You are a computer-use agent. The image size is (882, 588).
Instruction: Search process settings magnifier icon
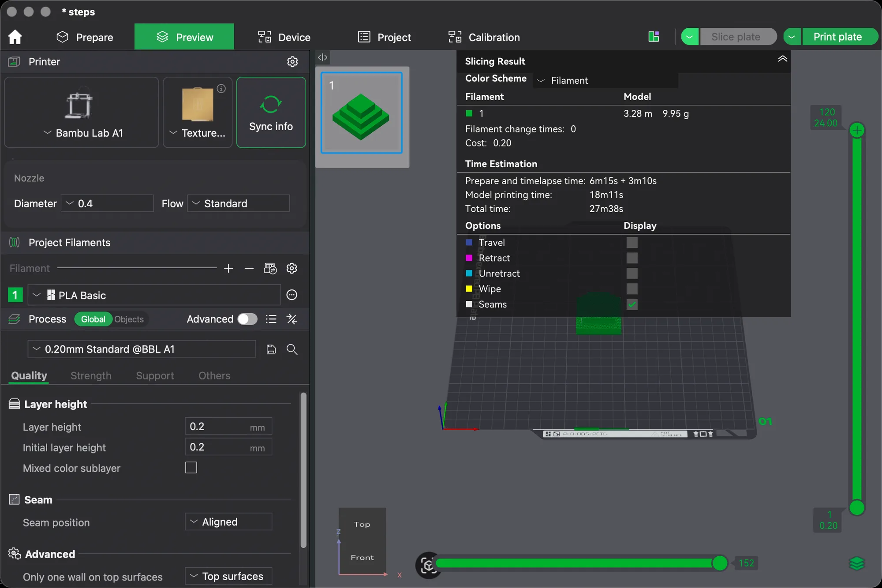pos(292,349)
